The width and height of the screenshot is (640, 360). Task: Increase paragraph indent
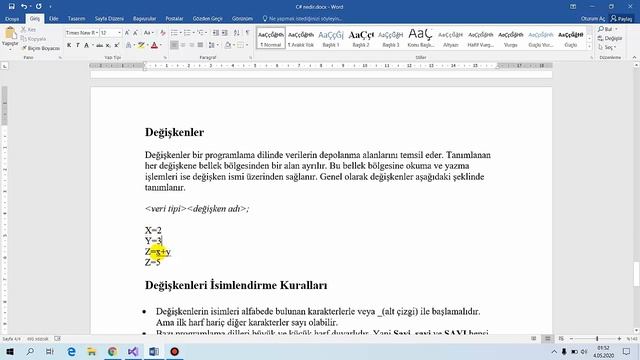225,33
